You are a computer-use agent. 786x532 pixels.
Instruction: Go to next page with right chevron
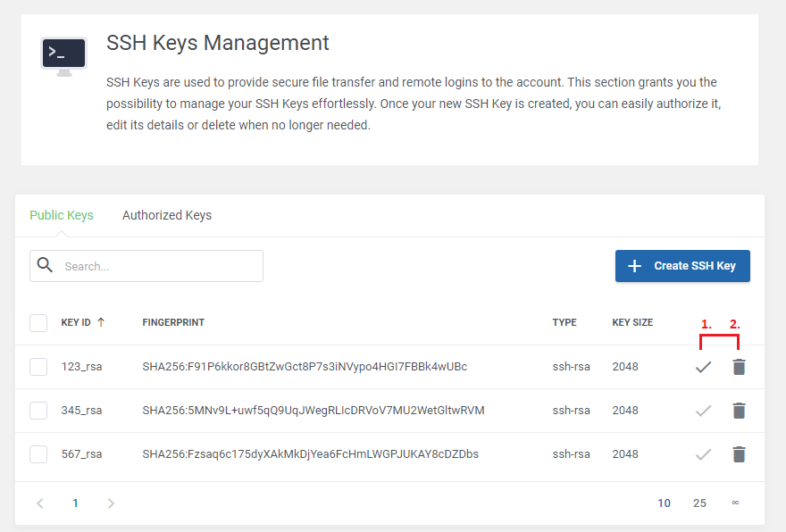pyautogui.click(x=111, y=503)
